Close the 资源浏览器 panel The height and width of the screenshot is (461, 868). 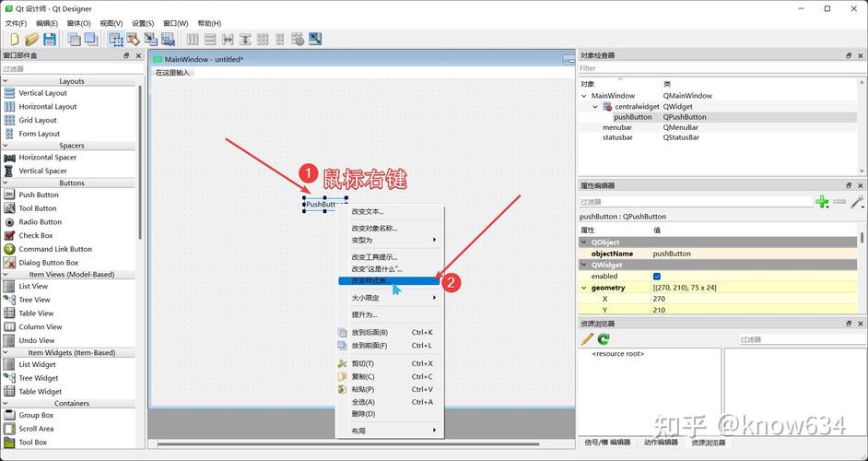[x=861, y=323]
